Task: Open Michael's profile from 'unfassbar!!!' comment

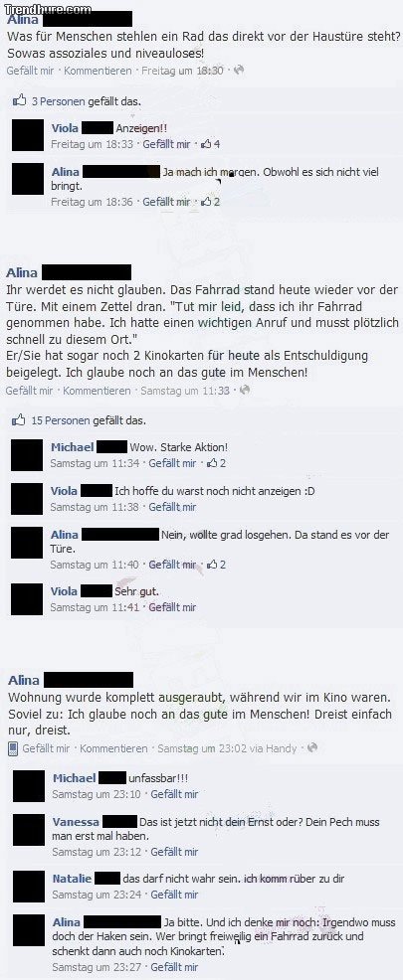Action: click(74, 778)
